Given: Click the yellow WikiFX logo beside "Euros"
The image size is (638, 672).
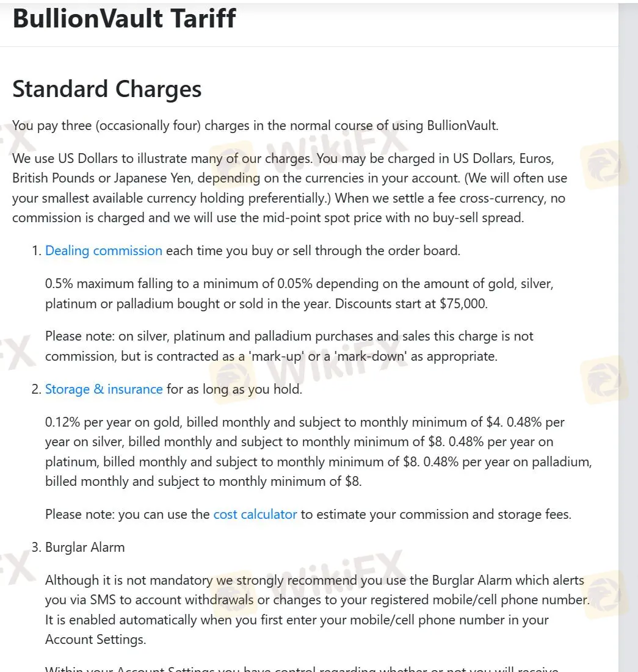Looking at the screenshot, I should click(x=603, y=164).
